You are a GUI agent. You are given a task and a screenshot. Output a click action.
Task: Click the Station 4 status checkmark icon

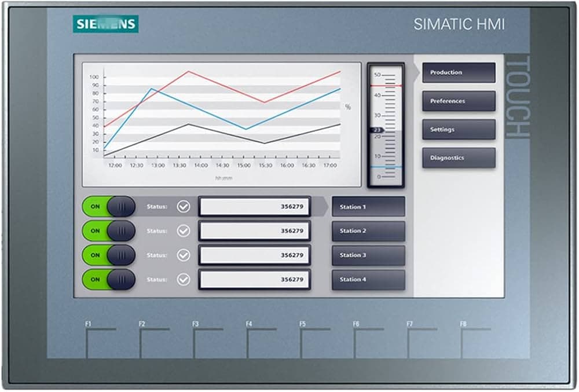(183, 280)
